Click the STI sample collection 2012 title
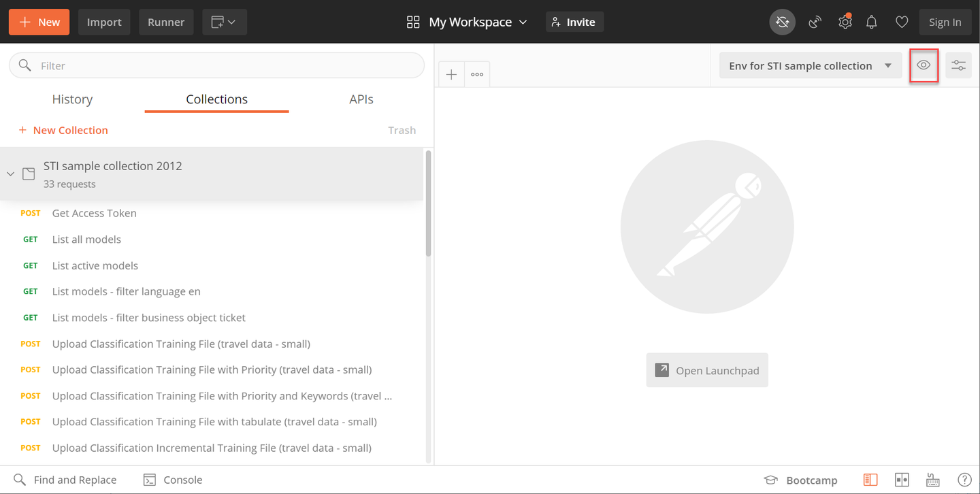Image resolution: width=980 pixels, height=494 pixels. pyautogui.click(x=113, y=166)
